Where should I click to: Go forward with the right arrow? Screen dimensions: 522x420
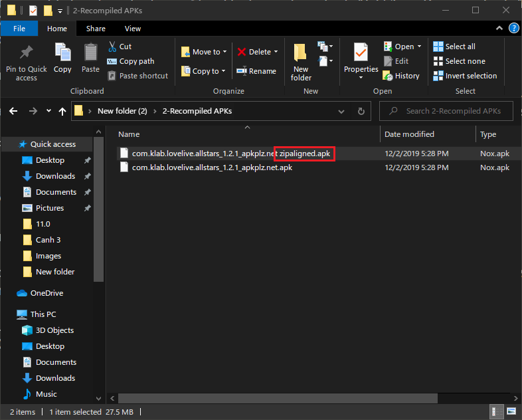33,111
